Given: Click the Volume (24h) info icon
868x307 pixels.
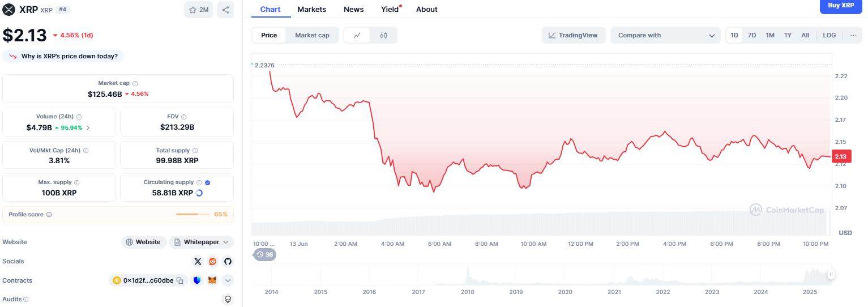Looking at the screenshot, I should click(x=79, y=117).
